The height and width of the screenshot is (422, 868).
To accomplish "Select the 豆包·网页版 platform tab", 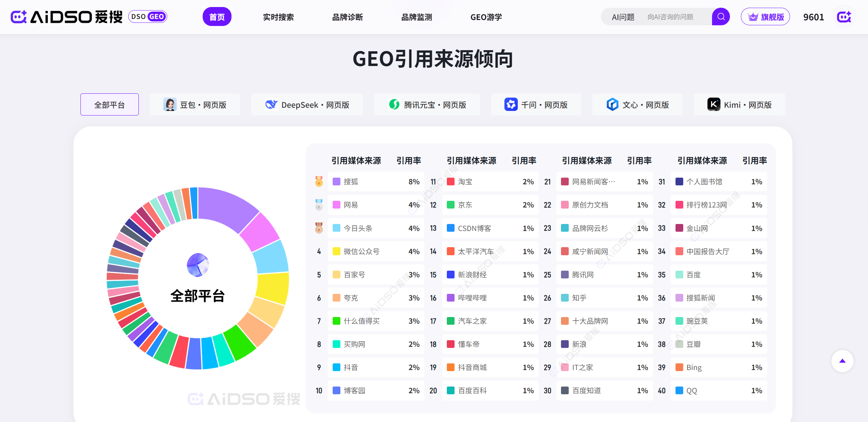I will (x=195, y=105).
